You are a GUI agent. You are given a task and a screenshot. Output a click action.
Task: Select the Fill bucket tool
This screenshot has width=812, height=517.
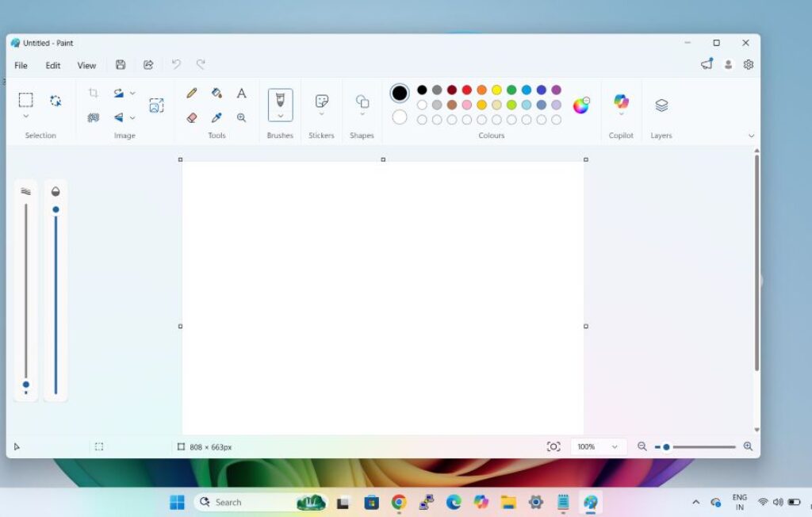coord(216,94)
